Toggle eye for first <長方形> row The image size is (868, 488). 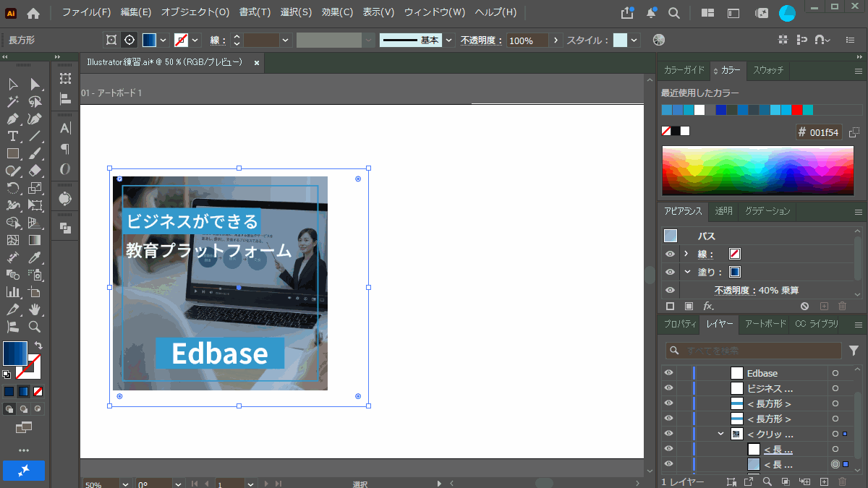tap(669, 403)
